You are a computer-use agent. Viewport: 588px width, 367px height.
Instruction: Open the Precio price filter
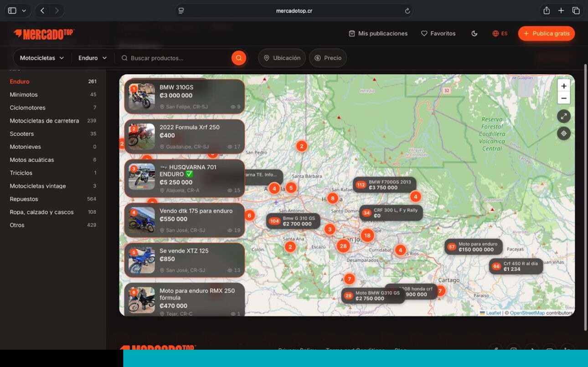point(328,58)
